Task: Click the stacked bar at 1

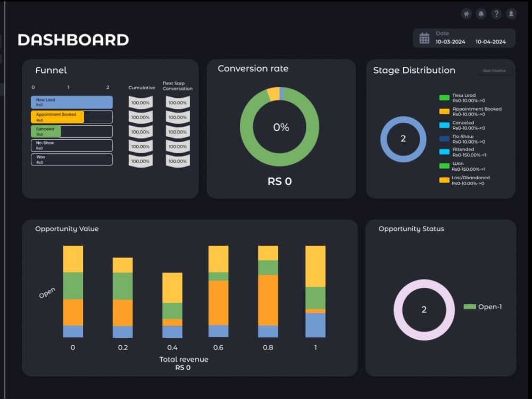Action: [315, 292]
